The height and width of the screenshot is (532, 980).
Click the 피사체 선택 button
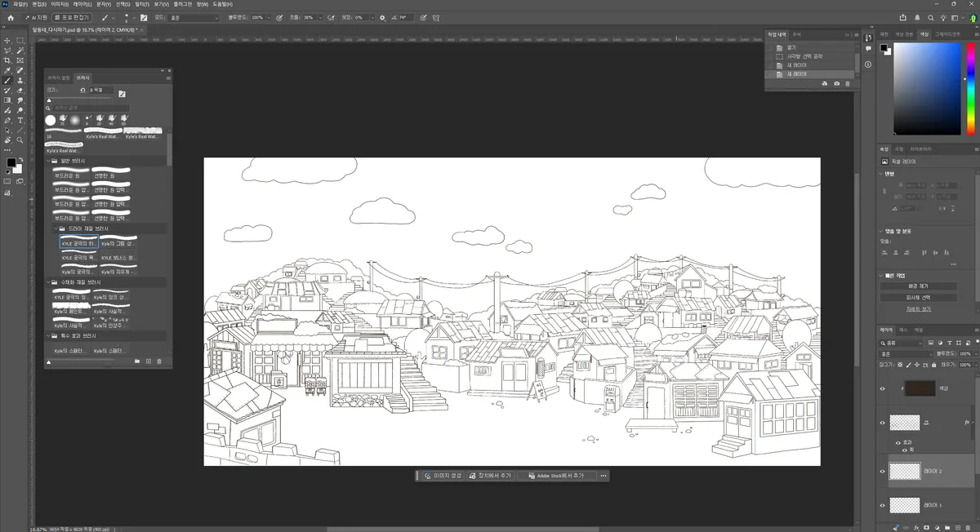point(919,298)
